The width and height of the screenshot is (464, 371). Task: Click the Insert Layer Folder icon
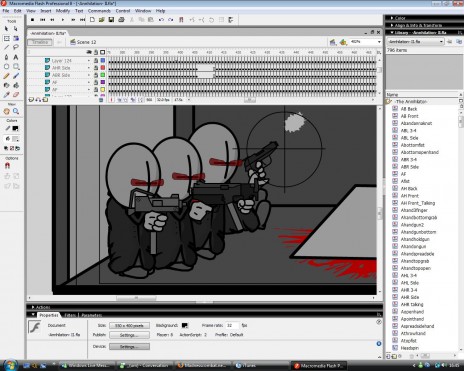pyautogui.click(x=45, y=100)
